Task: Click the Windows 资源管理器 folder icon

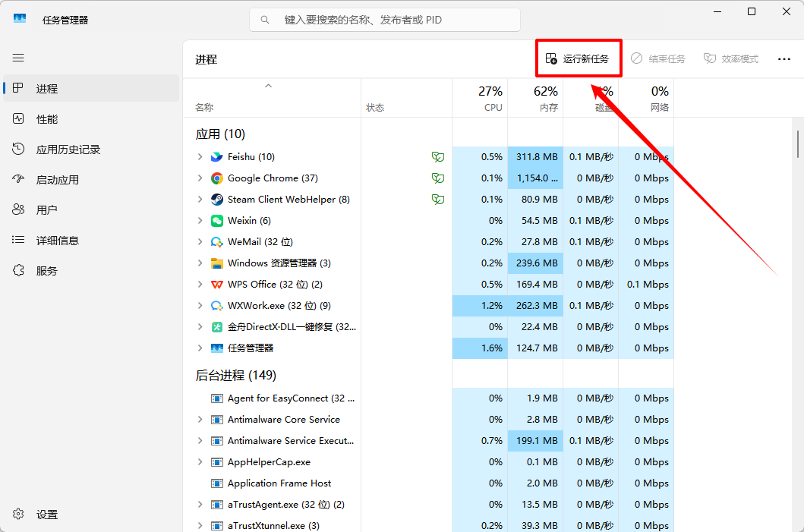Action: 217,263
